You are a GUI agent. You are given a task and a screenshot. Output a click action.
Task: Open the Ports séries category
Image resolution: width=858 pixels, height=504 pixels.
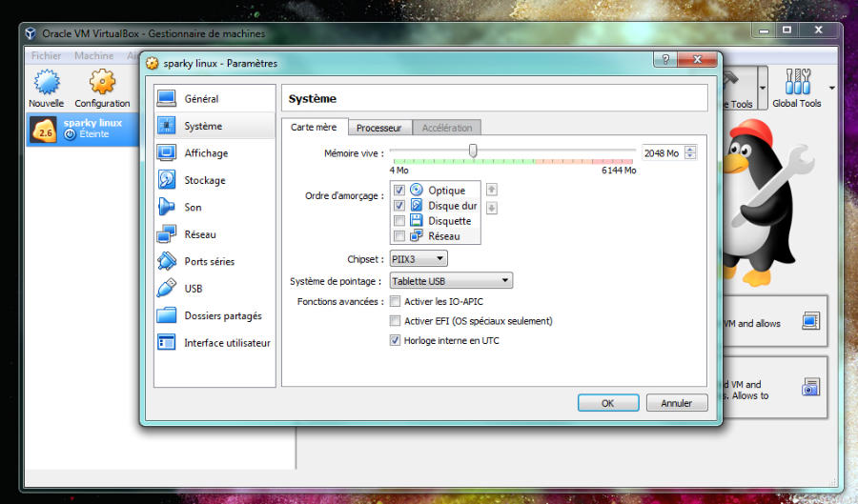(x=214, y=261)
